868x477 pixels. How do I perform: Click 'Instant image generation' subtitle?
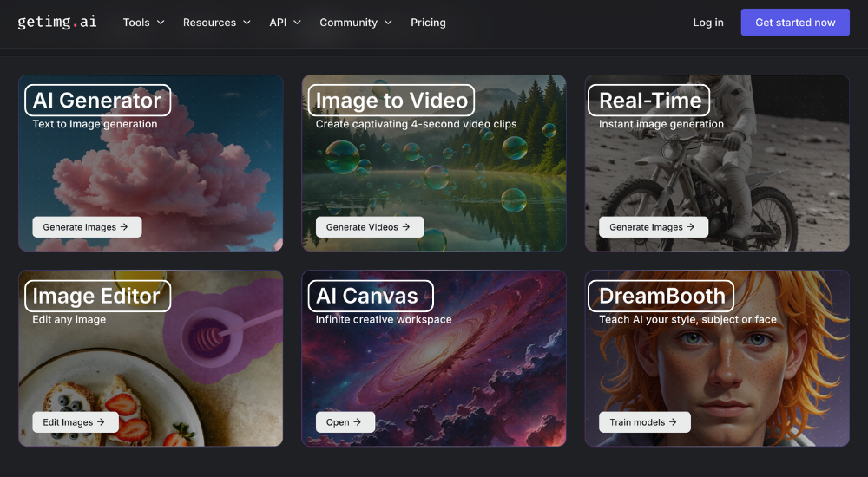point(661,124)
